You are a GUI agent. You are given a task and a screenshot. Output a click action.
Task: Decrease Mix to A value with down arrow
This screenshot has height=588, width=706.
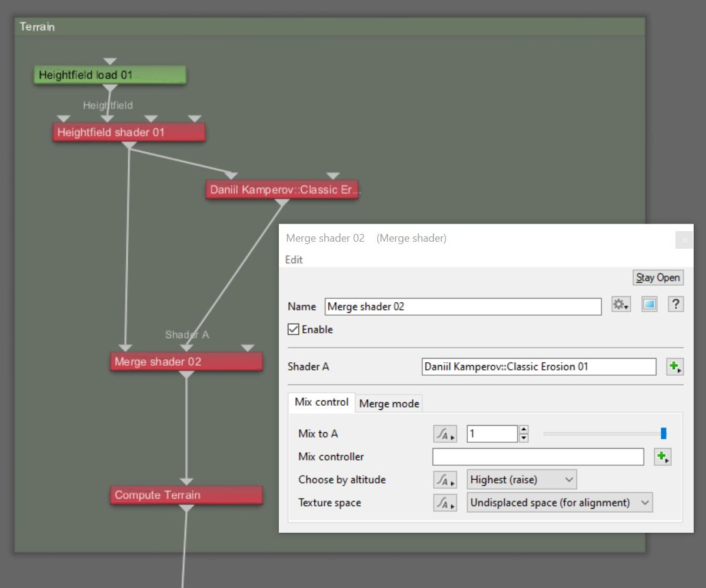pyautogui.click(x=524, y=438)
